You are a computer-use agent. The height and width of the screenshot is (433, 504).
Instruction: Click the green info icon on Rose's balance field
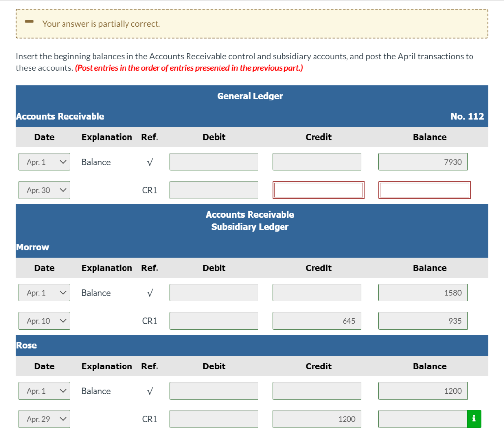click(x=474, y=419)
